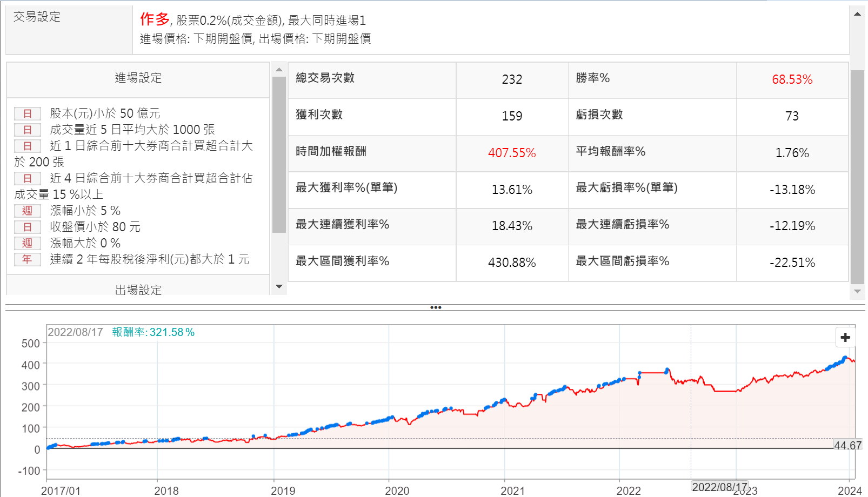868x497 pixels.
Task: Expand the 出場設定 section header
Action: pos(138,290)
